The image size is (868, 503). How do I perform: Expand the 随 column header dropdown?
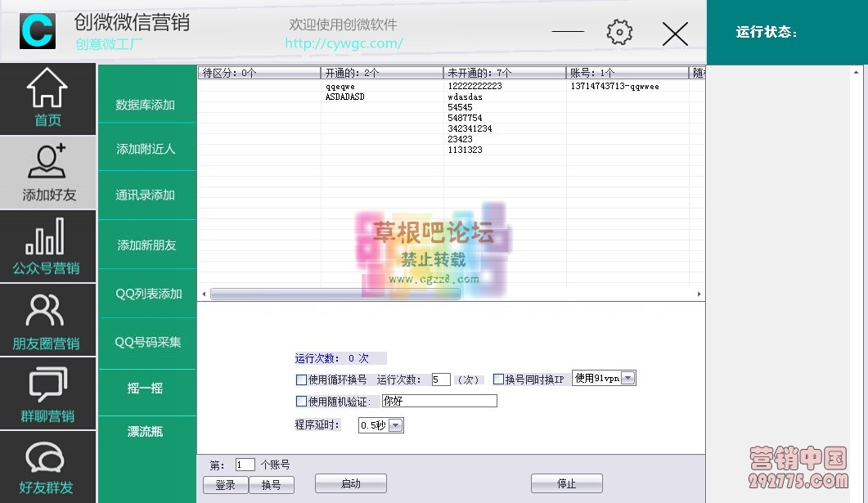coord(699,73)
